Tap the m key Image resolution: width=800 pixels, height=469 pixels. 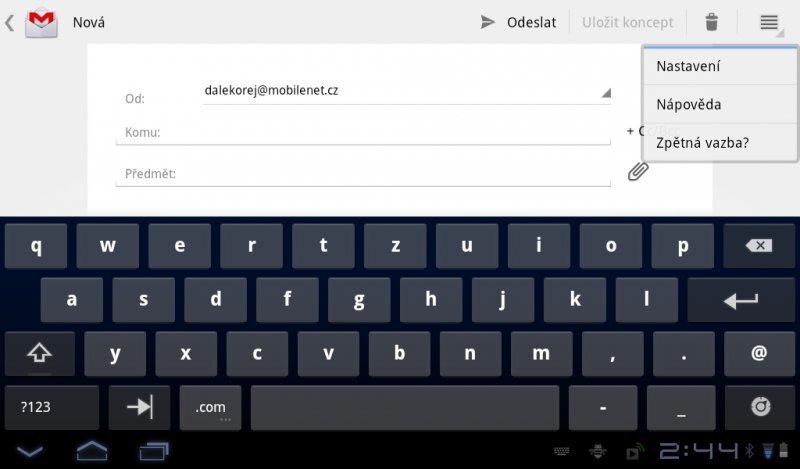point(541,353)
